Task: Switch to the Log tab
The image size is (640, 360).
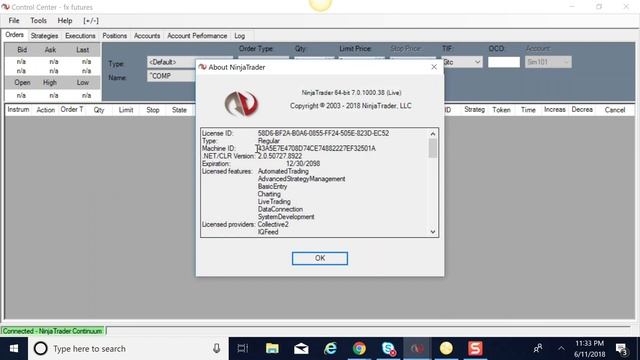Action: pos(240,36)
